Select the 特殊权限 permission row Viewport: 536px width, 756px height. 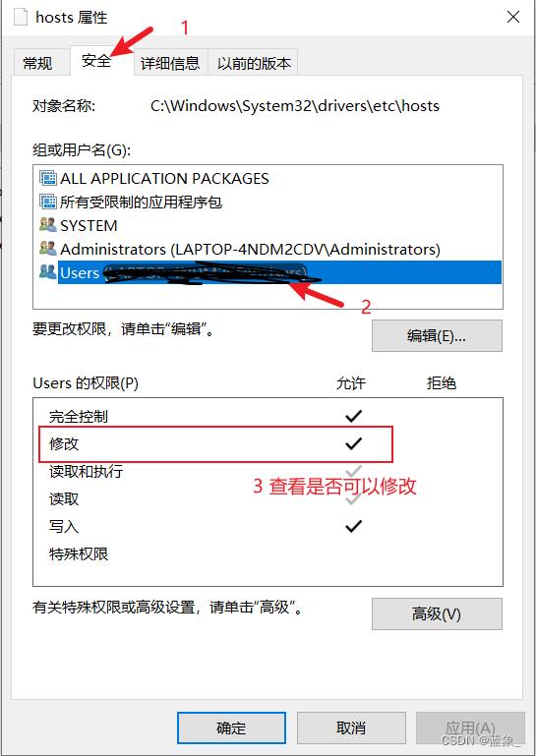click(268, 553)
